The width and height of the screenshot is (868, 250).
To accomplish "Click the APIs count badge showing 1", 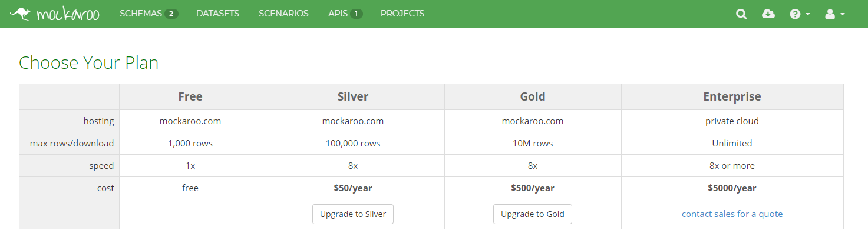I will (x=357, y=14).
